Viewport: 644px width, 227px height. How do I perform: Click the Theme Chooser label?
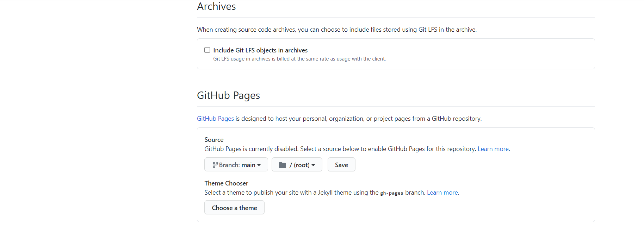click(x=226, y=183)
